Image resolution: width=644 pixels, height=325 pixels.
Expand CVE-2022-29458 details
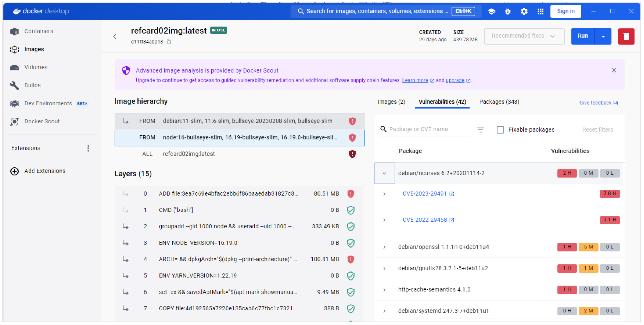[x=384, y=220]
